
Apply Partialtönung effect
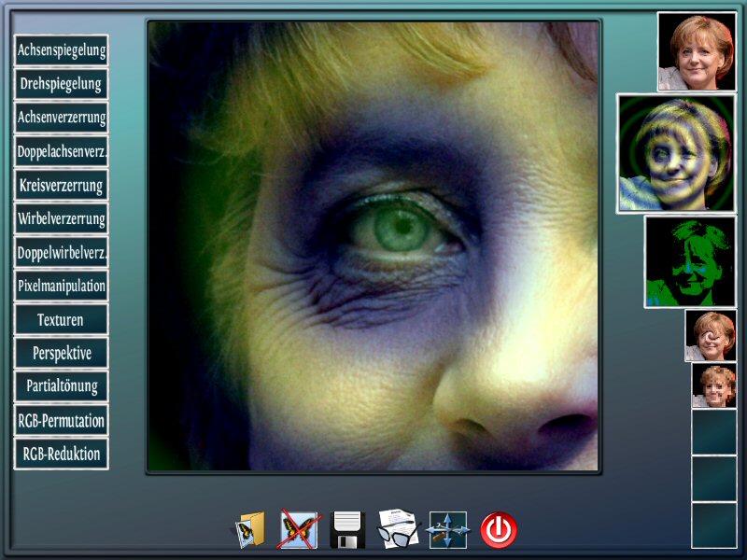[x=62, y=386]
